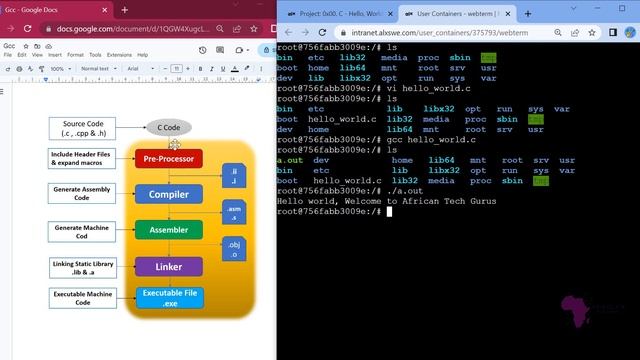The height and width of the screenshot is (360, 640).
Task: Toggle italic formatting
Action: pyautogui.click(x=211, y=69)
